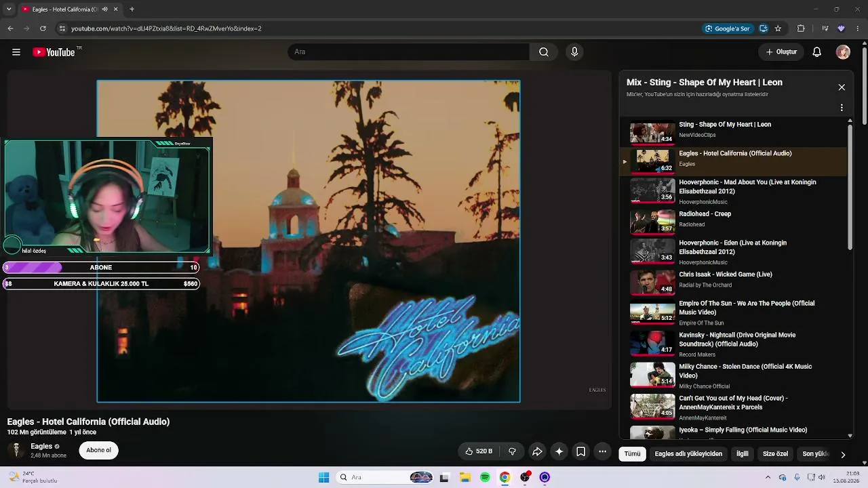
Task: Play Hooverphonic - Eden from the playlist
Action: pos(734,252)
